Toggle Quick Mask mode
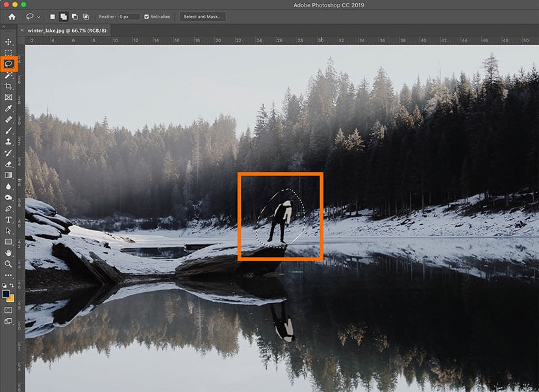Screen dimensions: 539x392 (x=8, y=310)
